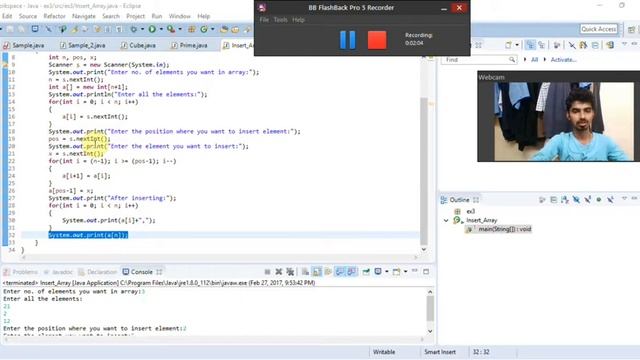Open the Debug dropdown arrow
This screenshot has height=360, width=640.
pos(142,29)
